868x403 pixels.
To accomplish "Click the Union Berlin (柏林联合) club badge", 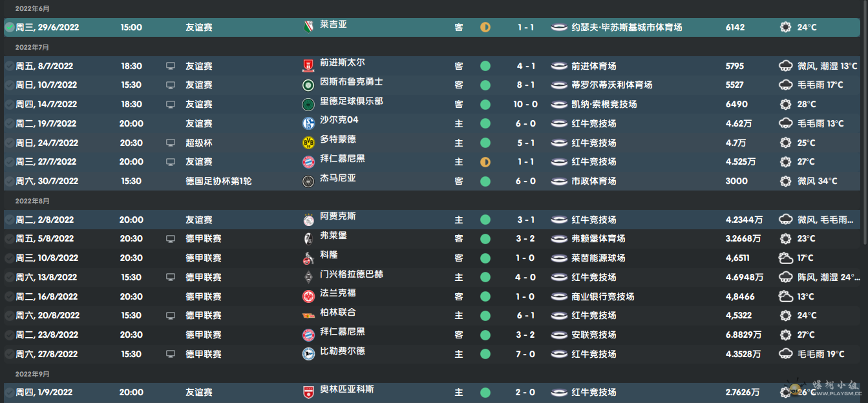I will 308,316.
